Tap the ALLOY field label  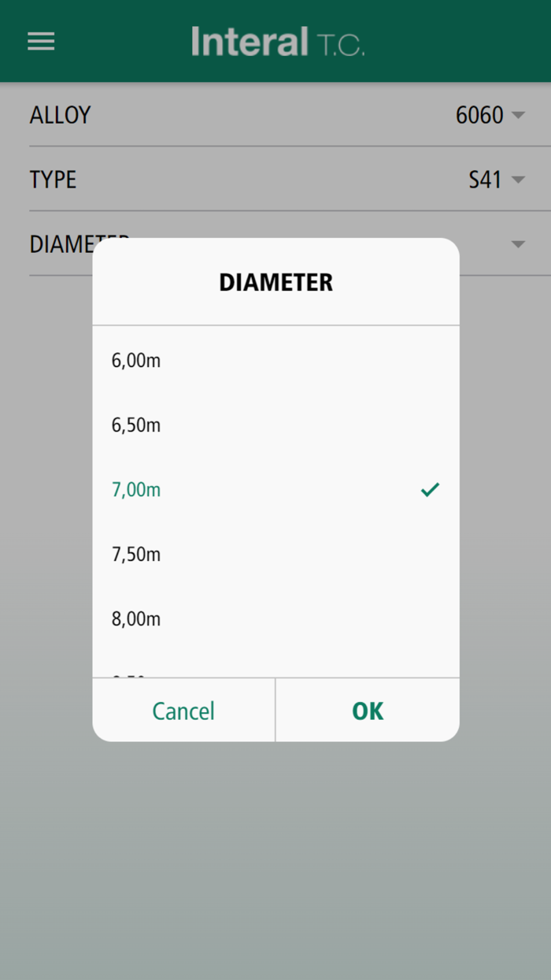tap(61, 115)
